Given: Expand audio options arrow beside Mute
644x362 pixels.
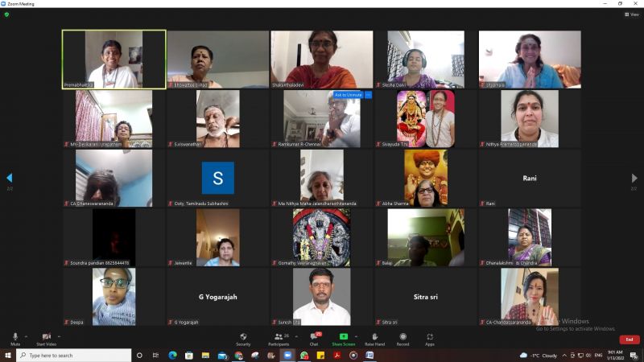Looking at the screenshot, I should 27,336.
